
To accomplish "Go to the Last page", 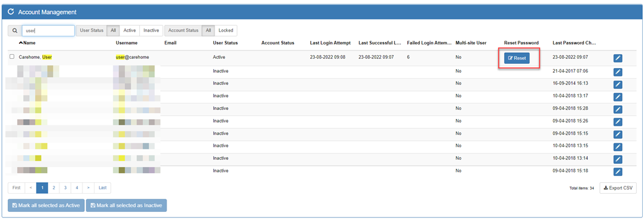I will [102, 188].
